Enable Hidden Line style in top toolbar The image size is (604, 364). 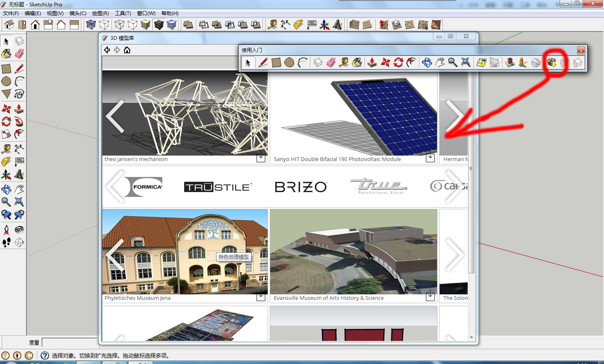(x=133, y=25)
